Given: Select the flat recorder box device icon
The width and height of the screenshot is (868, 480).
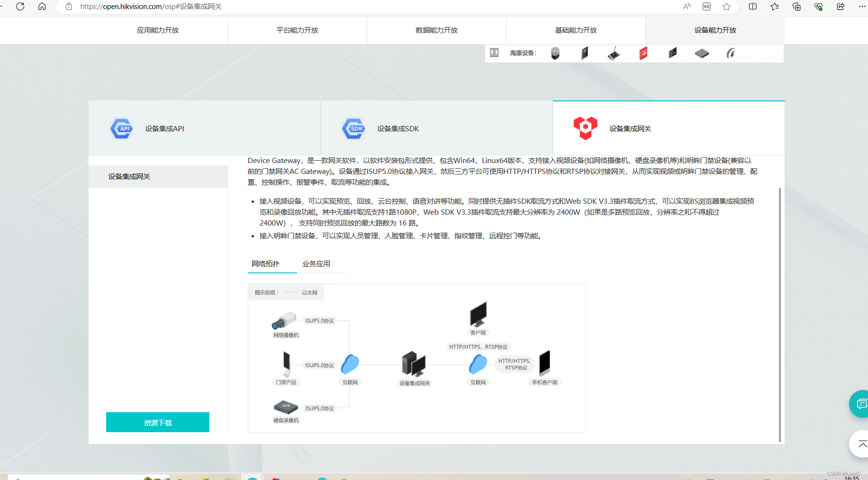Looking at the screenshot, I should pyautogui.click(x=702, y=53).
